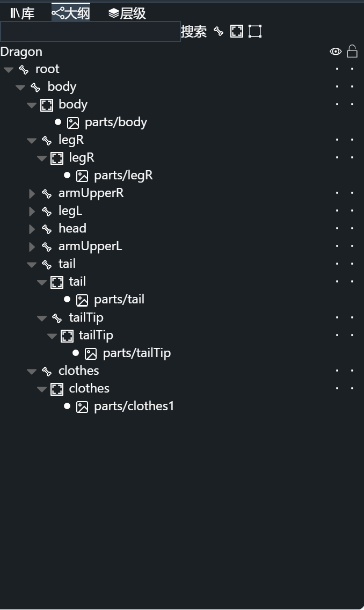Image resolution: width=364 pixels, height=610 pixels.
Task: Collapse the tail bone node
Action: tap(32, 265)
